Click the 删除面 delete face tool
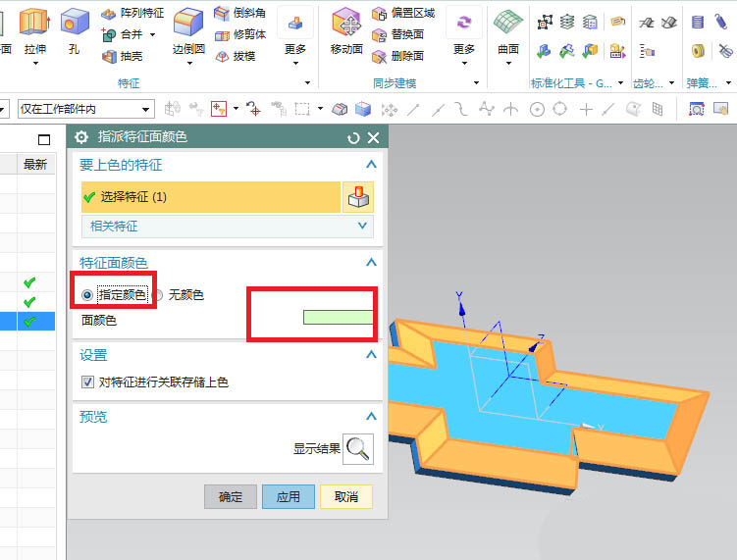This screenshot has height=560, width=737. click(x=398, y=56)
